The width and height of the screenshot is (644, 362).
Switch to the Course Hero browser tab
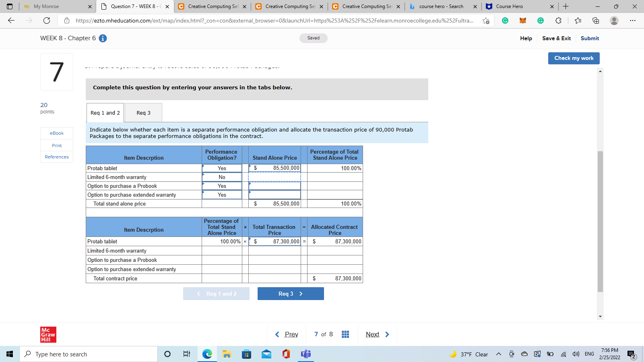520,6
